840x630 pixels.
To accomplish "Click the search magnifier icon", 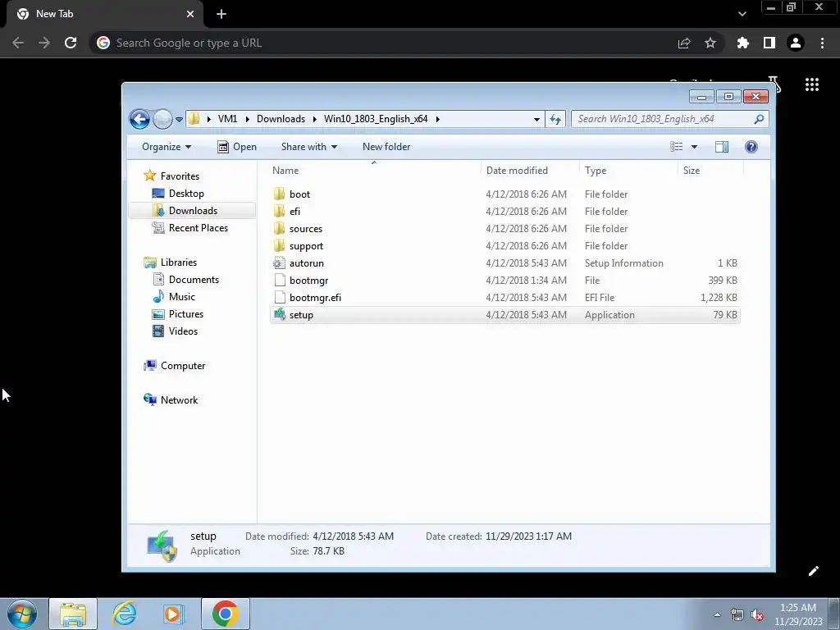I will [759, 119].
